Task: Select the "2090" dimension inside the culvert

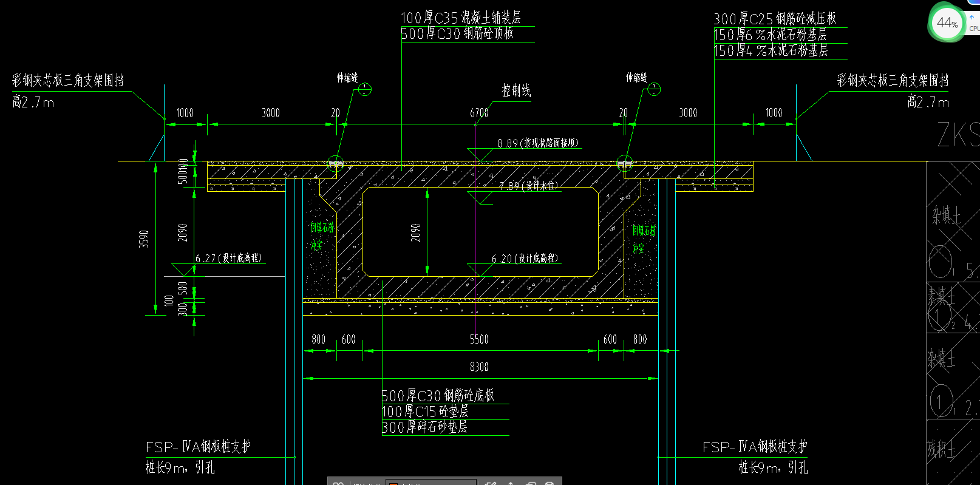Action: 416,232
